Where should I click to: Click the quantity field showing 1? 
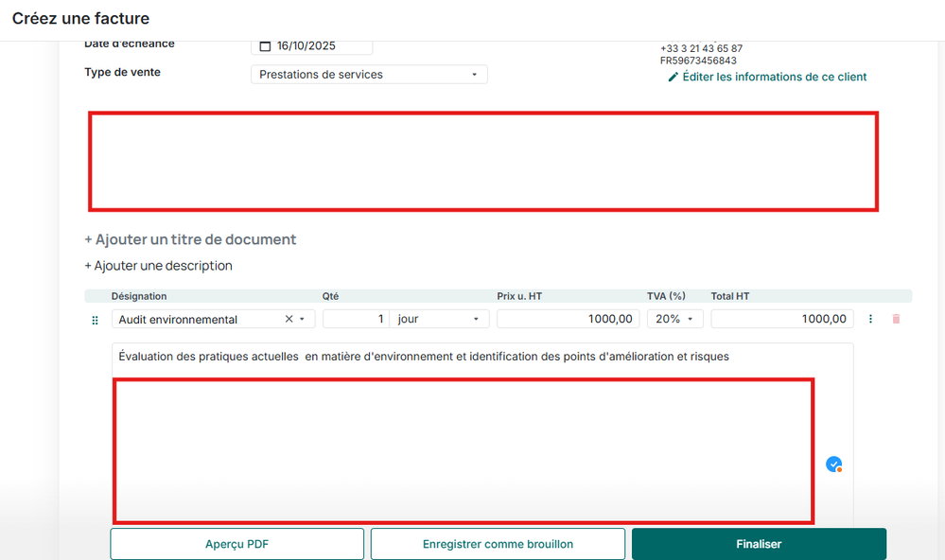356,319
